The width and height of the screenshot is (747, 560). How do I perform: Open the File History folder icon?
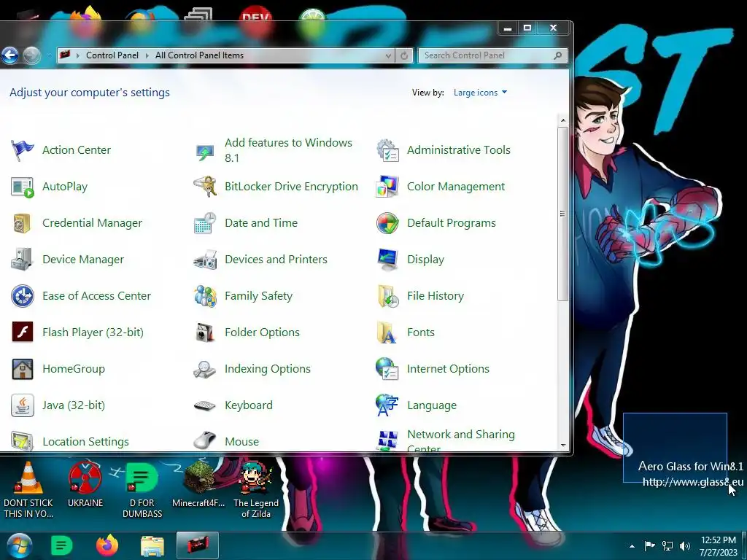pos(387,296)
